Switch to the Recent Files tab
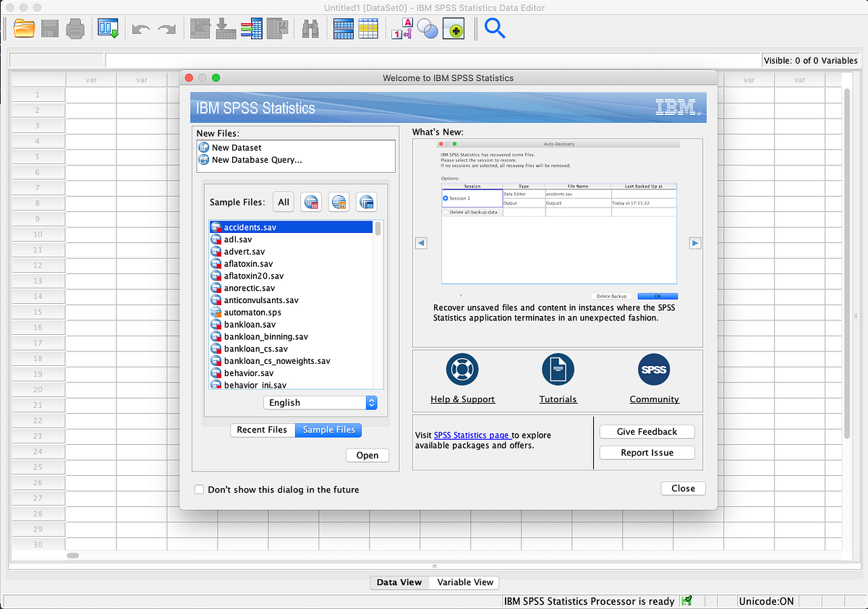 pyautogui.click(x=263, y=430)
